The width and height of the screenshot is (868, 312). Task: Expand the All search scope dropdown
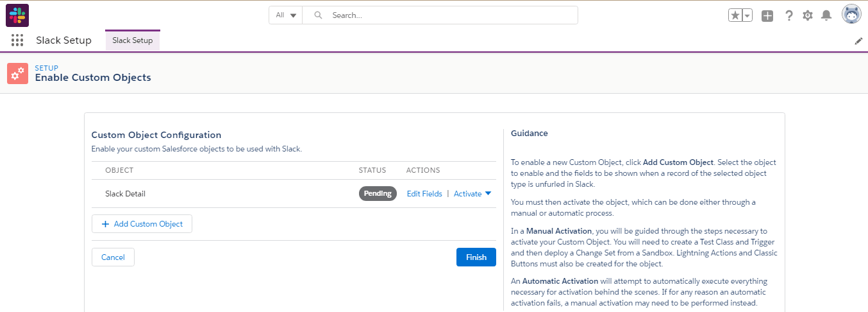pos(286,15)
